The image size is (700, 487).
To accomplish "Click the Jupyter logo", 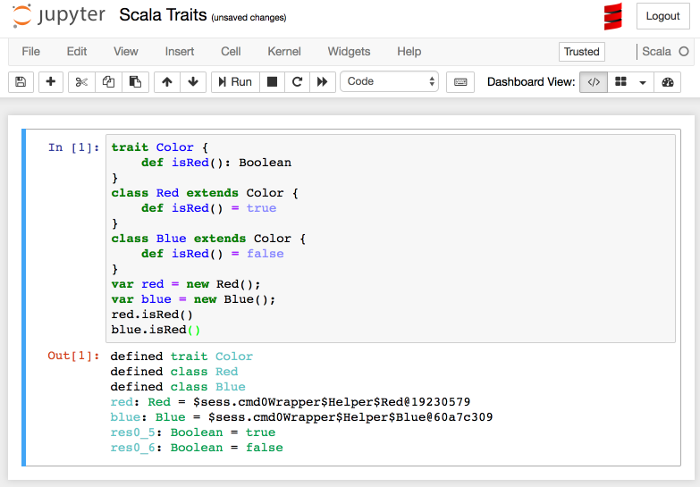I will coord(59,16).
